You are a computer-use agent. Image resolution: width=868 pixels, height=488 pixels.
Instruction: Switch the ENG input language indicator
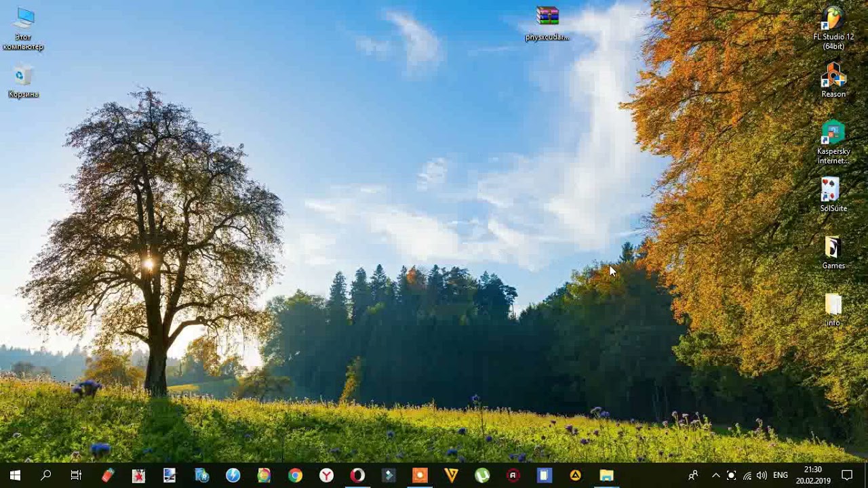click(x=781, y=476)
